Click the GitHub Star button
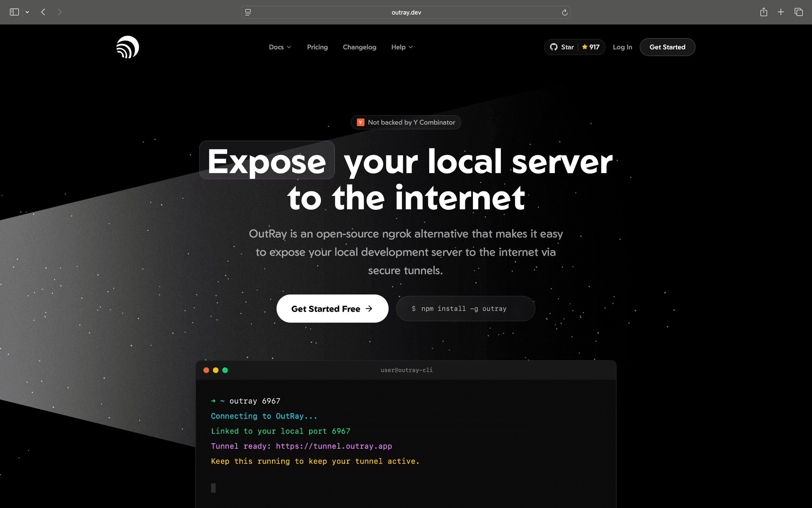The height and width of the screenshot is (508, 812). [x=562, y=47]
